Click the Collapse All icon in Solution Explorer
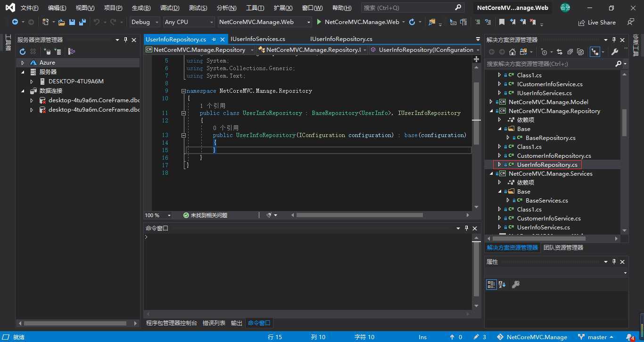 point(570,52)
